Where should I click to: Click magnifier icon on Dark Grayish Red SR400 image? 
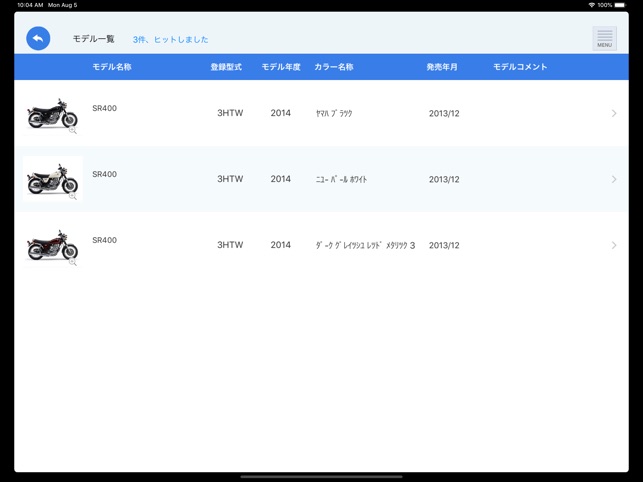pos(73,263)
